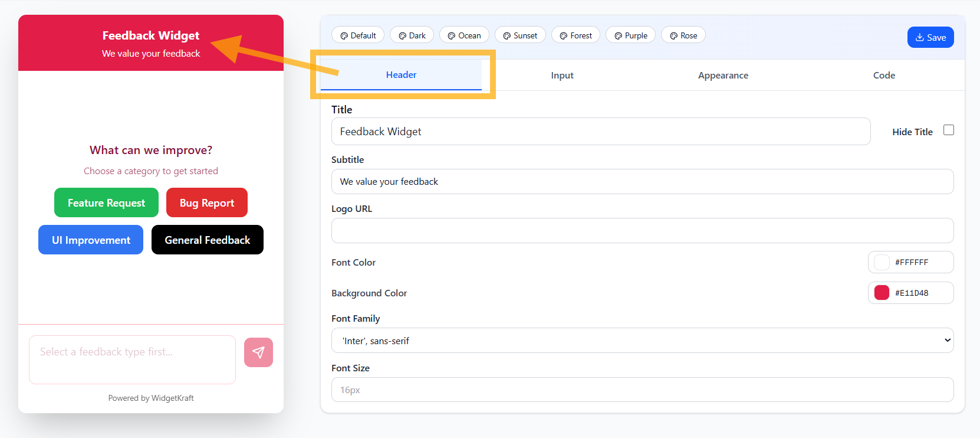980x438 pixels.
Task: Click the palette icon on Rose theme
Action: [x=673, y=36]
